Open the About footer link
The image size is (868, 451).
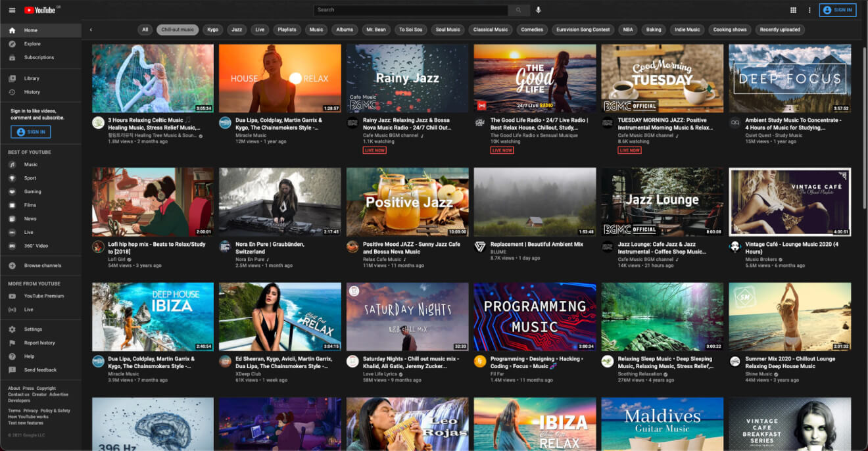[x=14, y=389]
